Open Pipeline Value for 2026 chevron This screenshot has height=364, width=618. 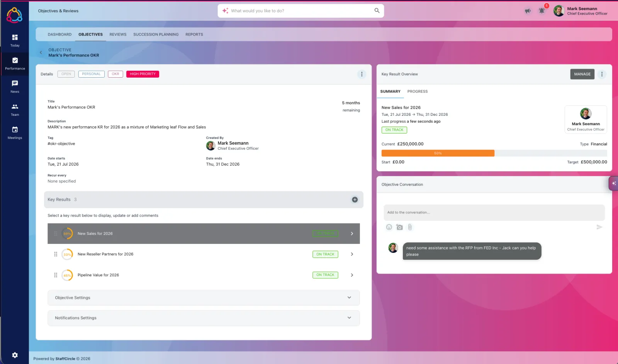coord(352,275)
